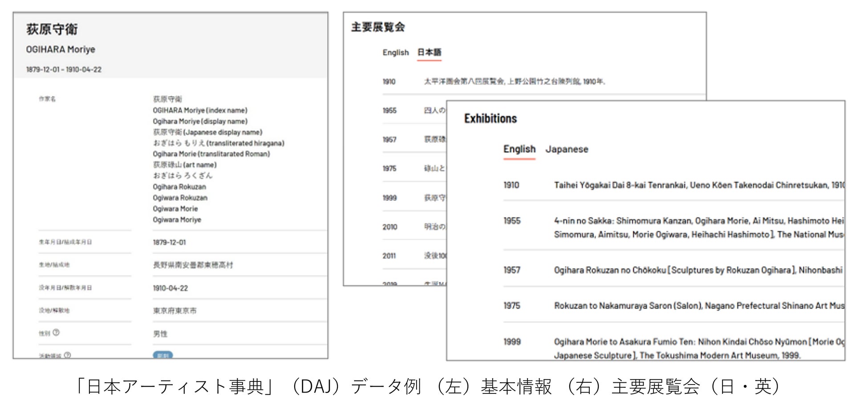Click the year 1975 in the Exhibitions panel
This screenshot has width=868, height=409.
pyautogui.click(x=511, y=306)
